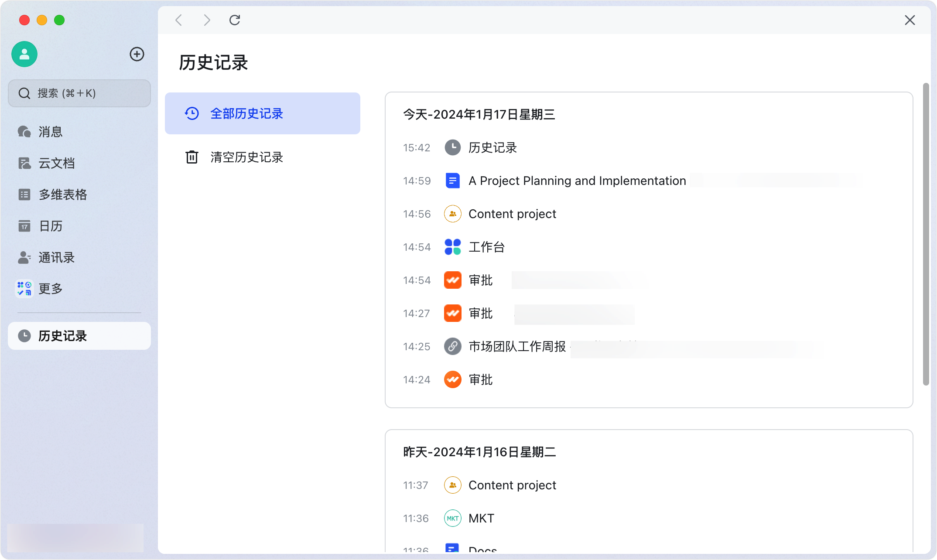
Task: Click the plus icon to create new
Action: pos(137,54)
